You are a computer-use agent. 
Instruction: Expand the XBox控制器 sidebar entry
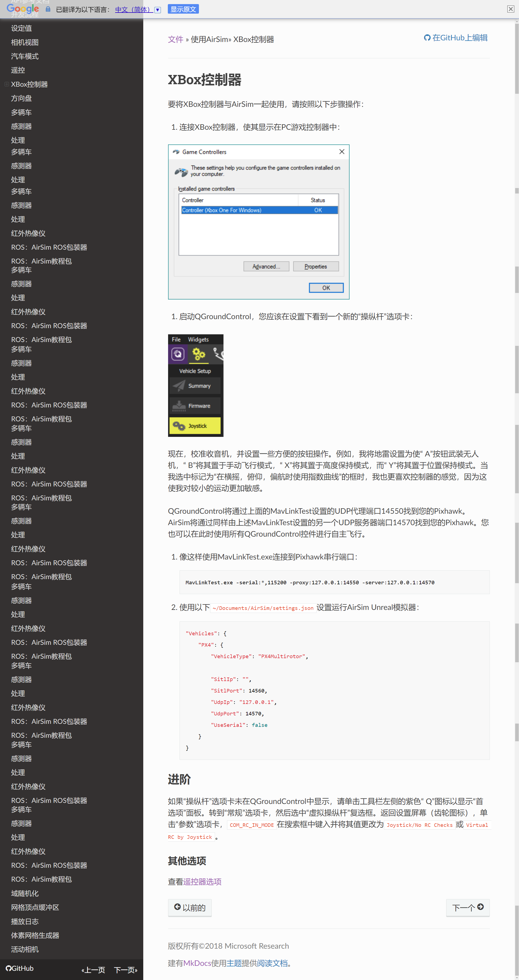[7, 84]
